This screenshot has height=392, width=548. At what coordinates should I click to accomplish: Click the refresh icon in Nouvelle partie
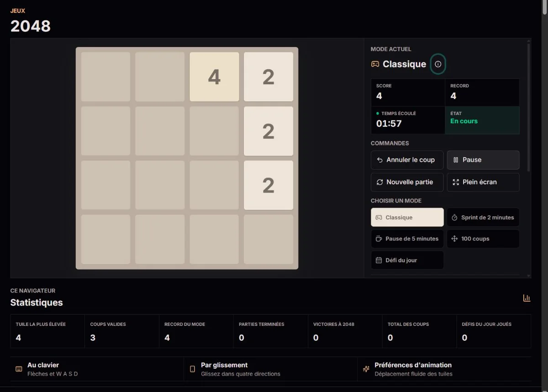[379, 182]
